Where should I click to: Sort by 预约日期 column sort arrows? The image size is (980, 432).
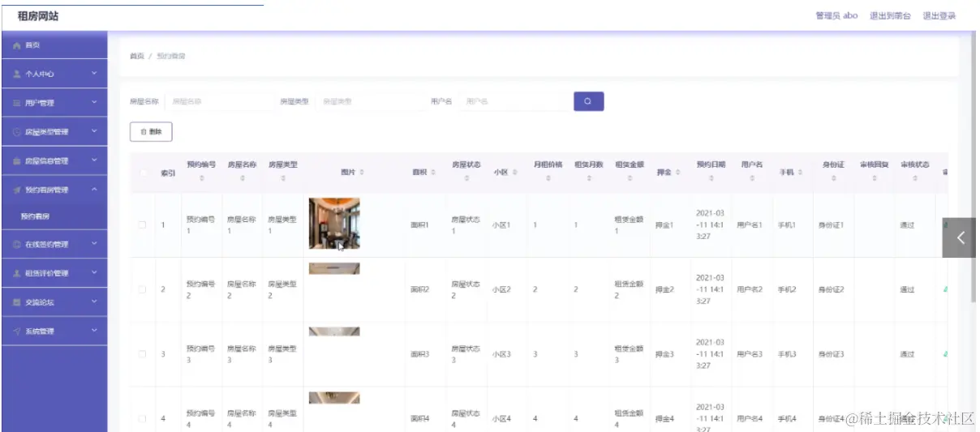pos(711,178)
